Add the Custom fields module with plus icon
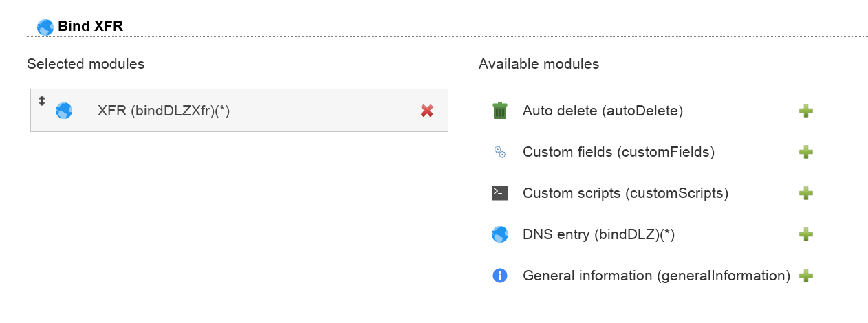Screen dimensions: 868x323 point(806,152)
